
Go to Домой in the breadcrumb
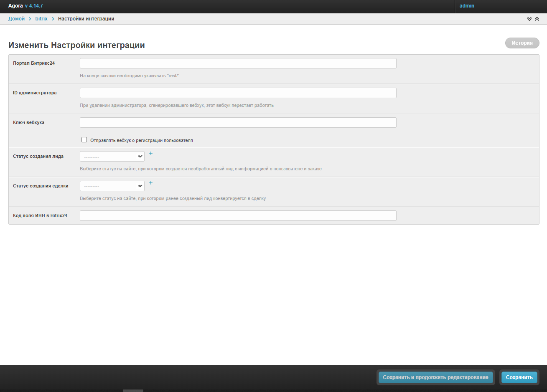(17, 19)
